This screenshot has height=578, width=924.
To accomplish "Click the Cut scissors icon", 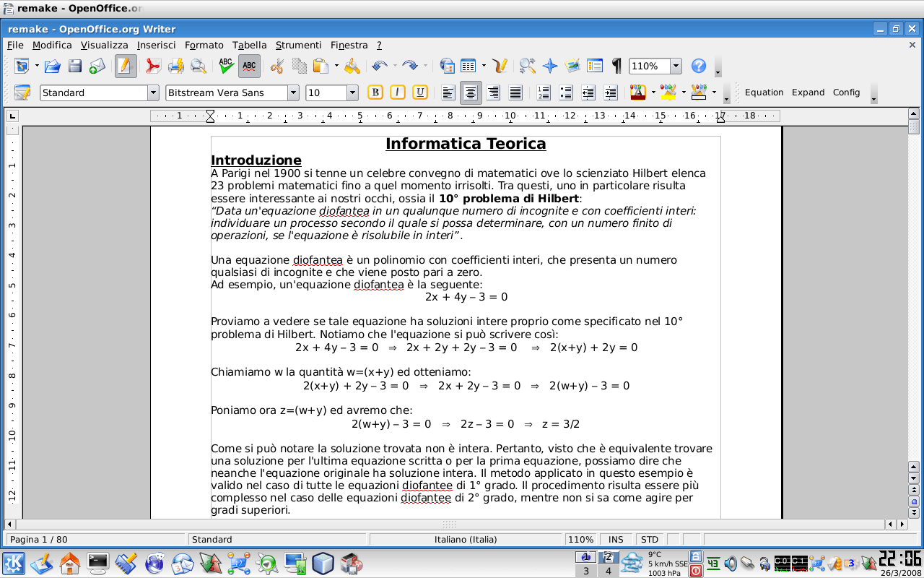I will point(276,66).
